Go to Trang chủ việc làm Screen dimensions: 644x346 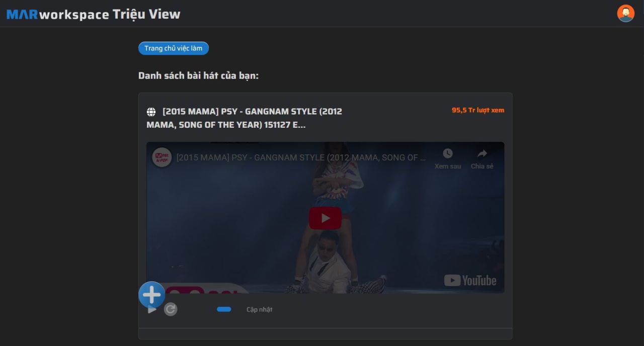174,48
